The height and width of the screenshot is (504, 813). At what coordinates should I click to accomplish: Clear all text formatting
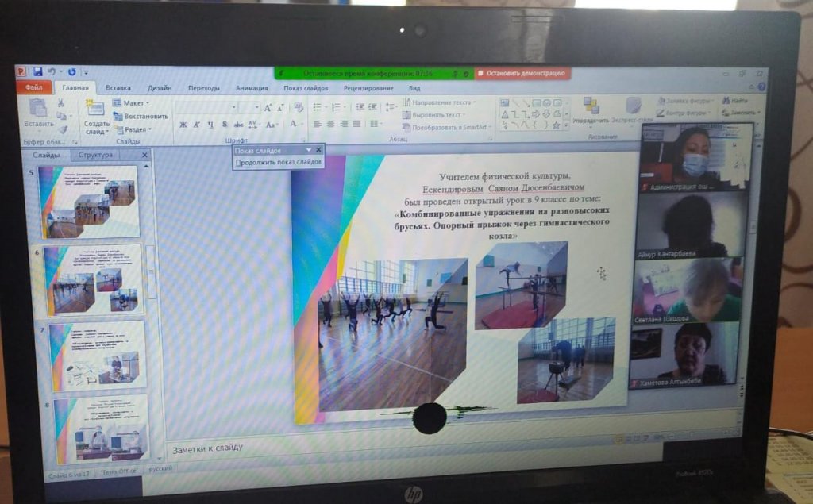[299, 108]
